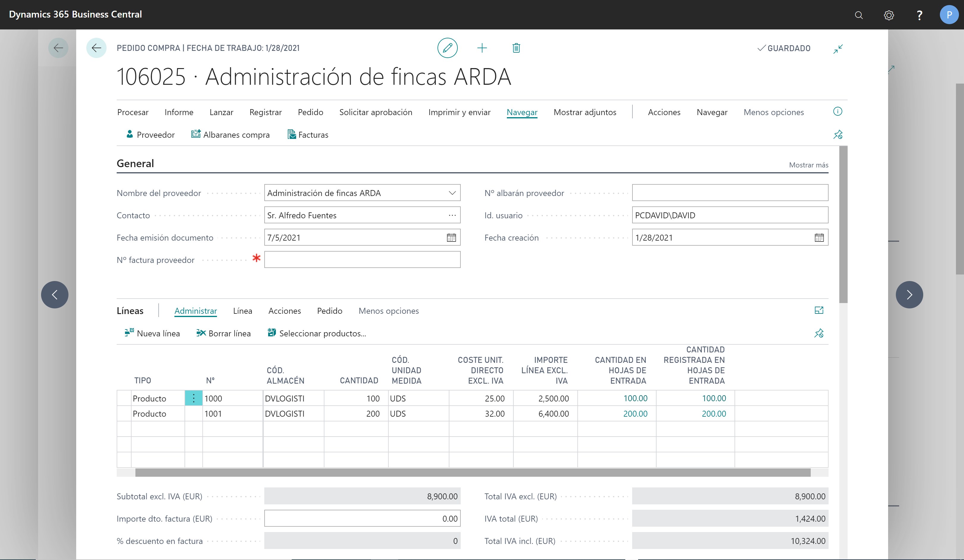Open 100.00 Cantidad en hojas de entrada link
964x560 pixels.
click(x=635, y=398)
